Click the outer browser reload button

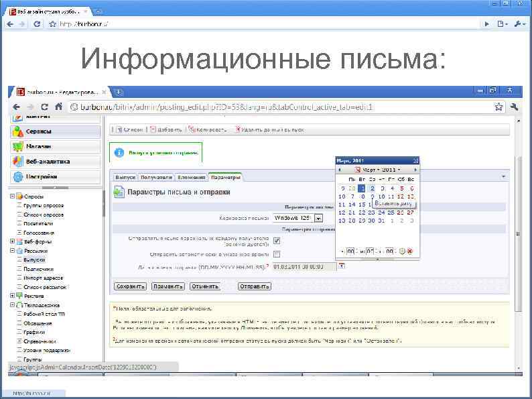37,24
